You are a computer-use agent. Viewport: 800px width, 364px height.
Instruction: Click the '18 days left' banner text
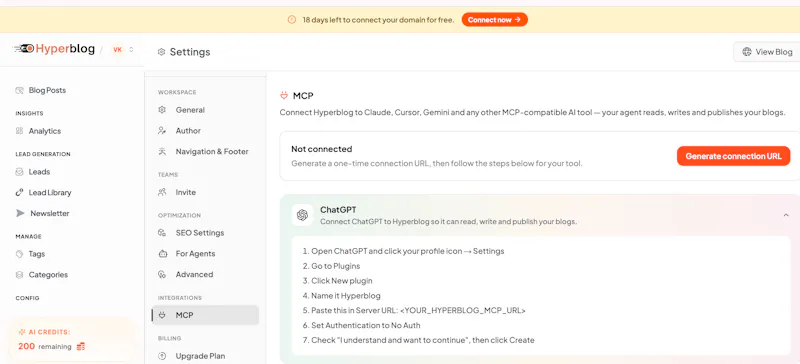click(378, 20)
